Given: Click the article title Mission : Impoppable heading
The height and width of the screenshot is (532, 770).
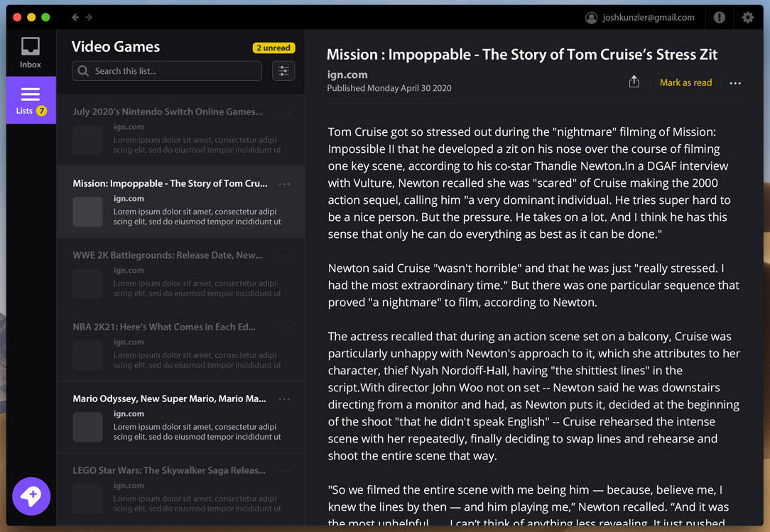Looking at the screenshot, I should (x=522, y=54).
